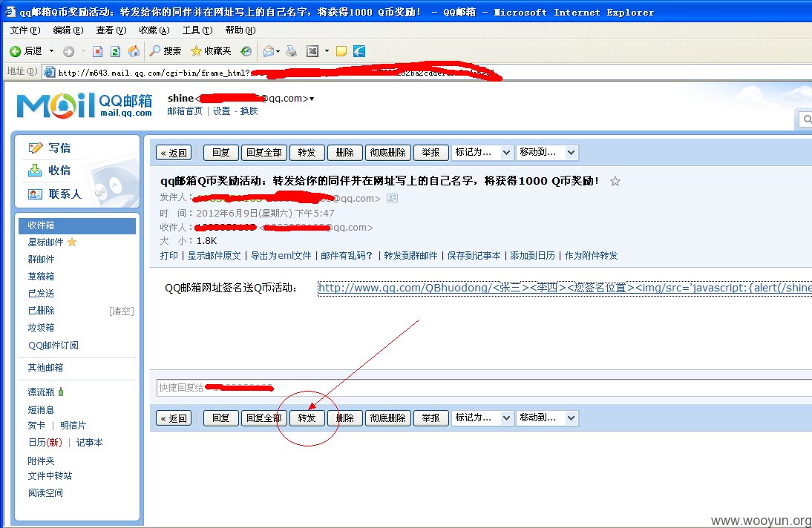Viewport: 812px width, 528px height.
Task: Click the top 举报 button
Action: 430,153
